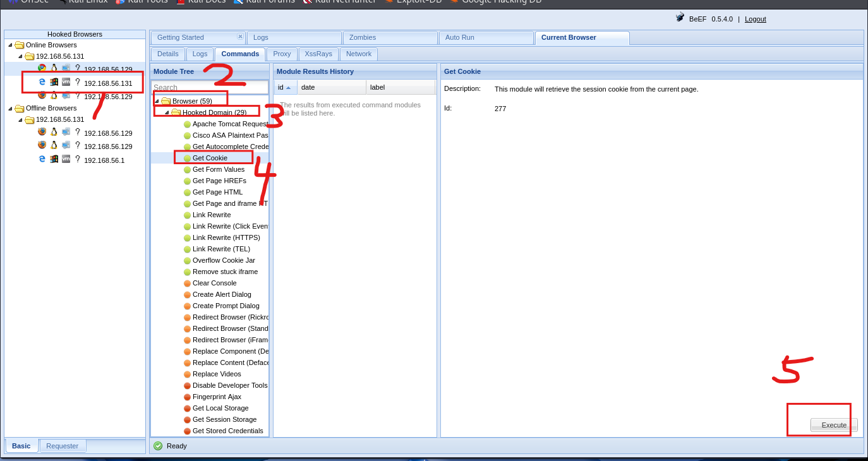Click the Execute button
The height and width of the screenshot is (461, 868).
click(834, 425)
